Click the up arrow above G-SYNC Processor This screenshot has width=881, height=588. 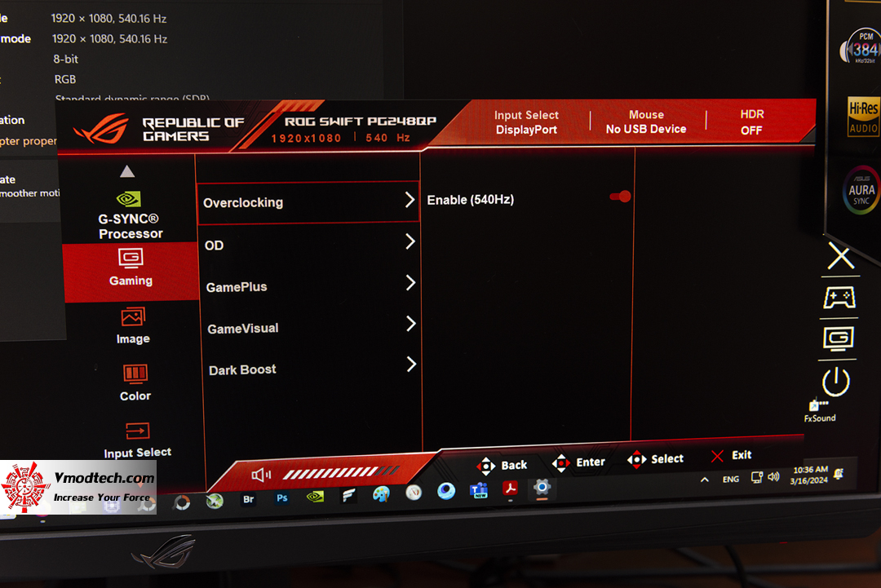pos(127,171)
